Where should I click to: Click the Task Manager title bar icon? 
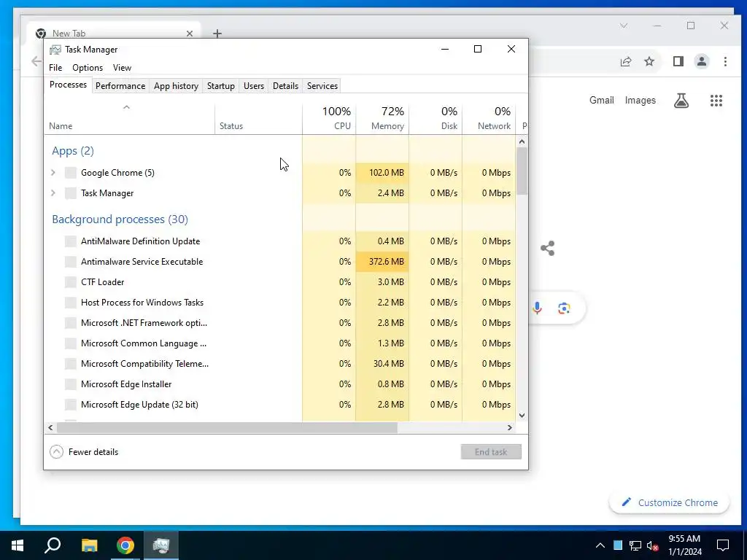point(55,50)
